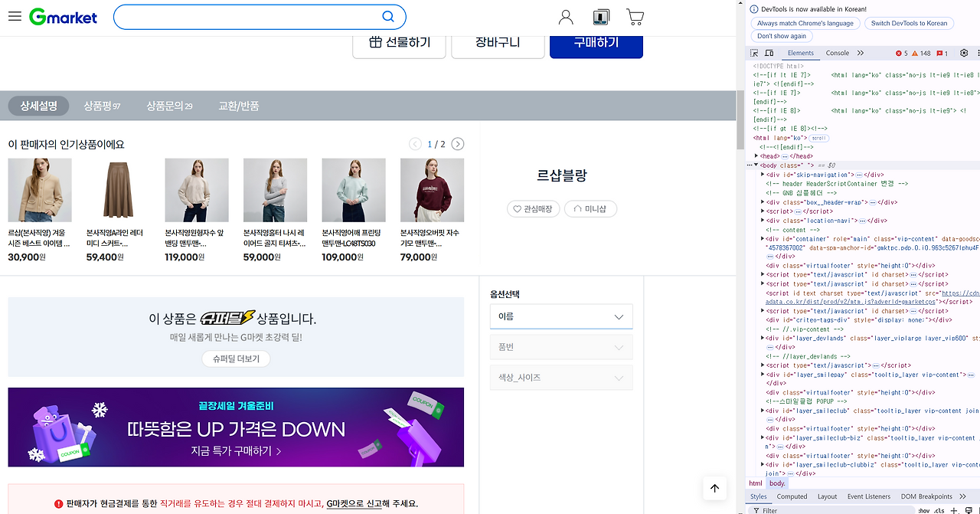Image resolution: width=980 pixels, height=514 pixels.
Task: Go to previous popular products page
Action: [x=415, y=144]
